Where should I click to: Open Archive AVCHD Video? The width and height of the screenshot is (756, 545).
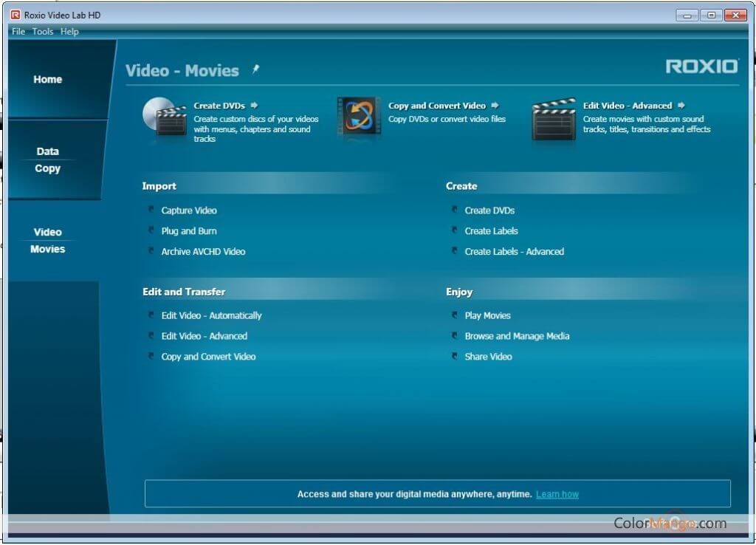[203, 251]
